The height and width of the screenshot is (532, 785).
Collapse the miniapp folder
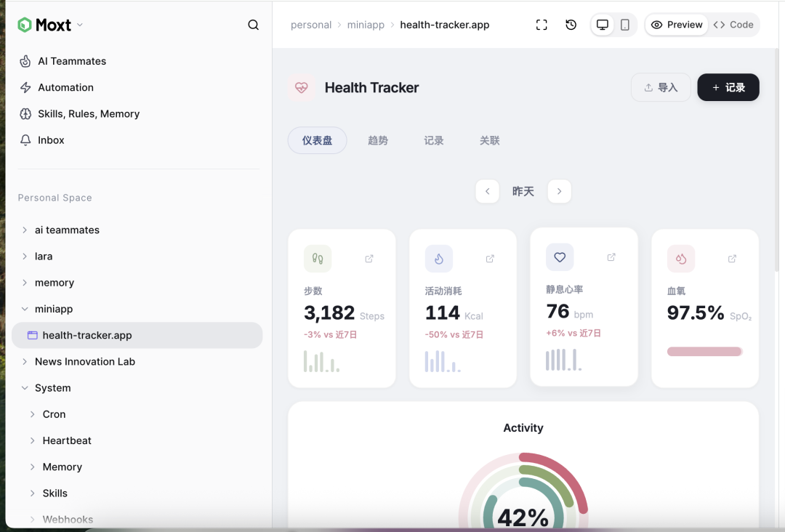pyautogui.click(x=25, y=309)
